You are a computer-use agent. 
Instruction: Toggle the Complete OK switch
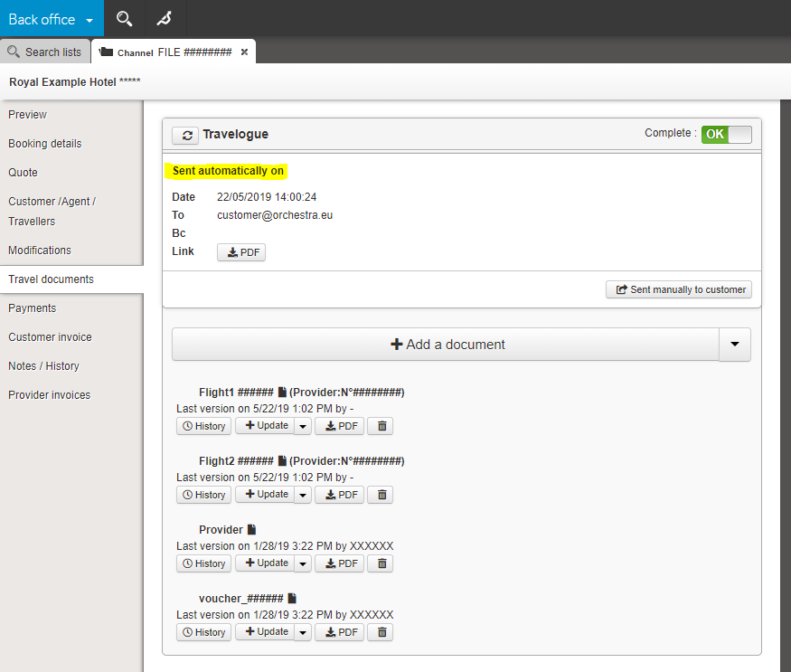coord(726,134)
